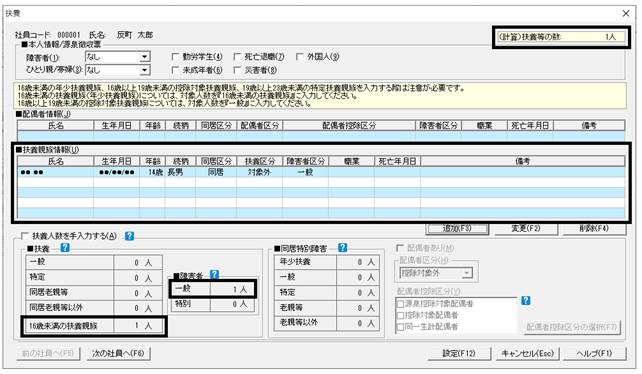This screenshot has height=374, width=642.
Task: Open help icon beside 扶養人数を手入力する
Action: (x=129, y=236)
